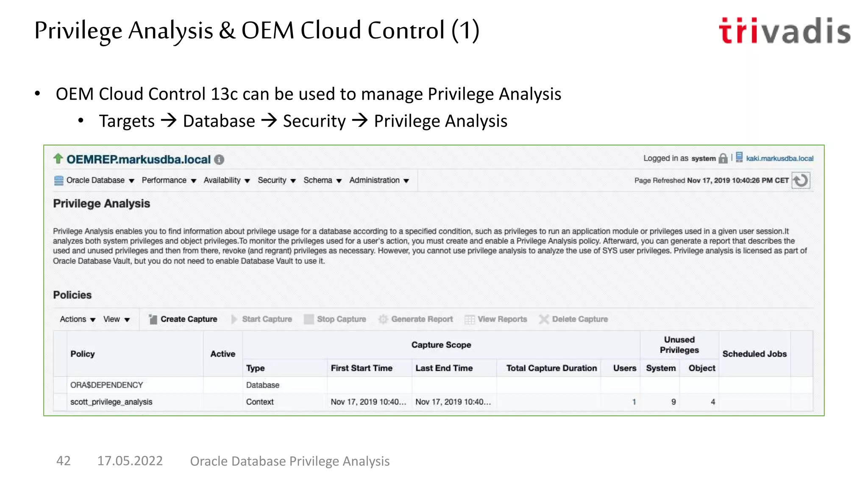Viewport: 868px width, 488px height.
Task: Select the scott_privilege_analysis policy row
Action: (433, 402)
